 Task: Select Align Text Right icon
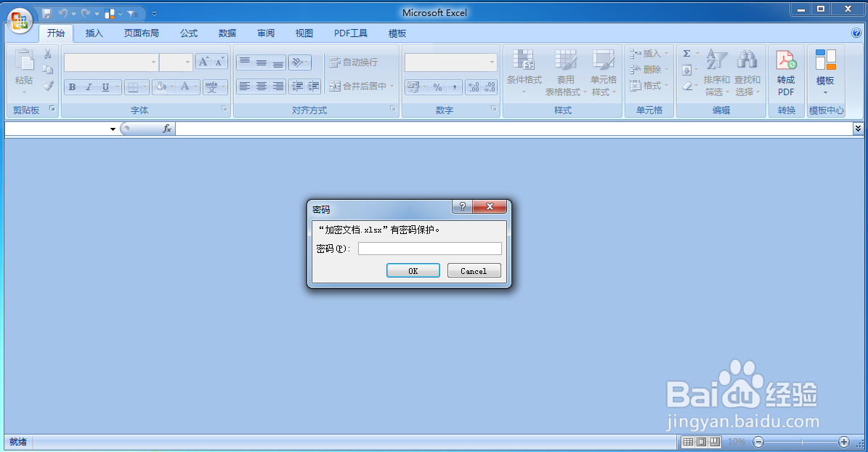pyautogui.click(x=278, y=86)
